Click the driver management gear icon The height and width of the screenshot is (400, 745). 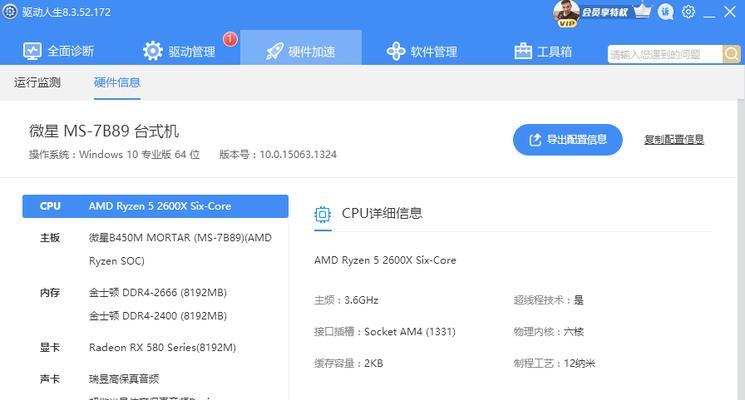(x=153, y=51)
